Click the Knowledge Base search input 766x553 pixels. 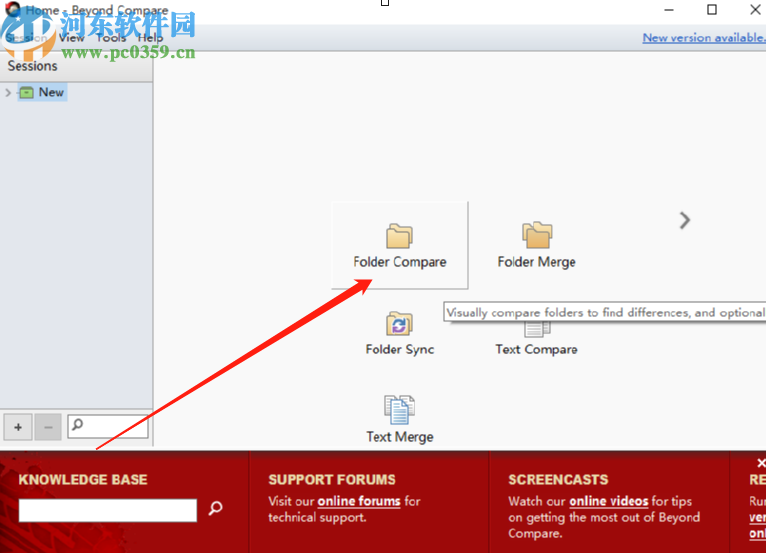[x=108, y=510]
